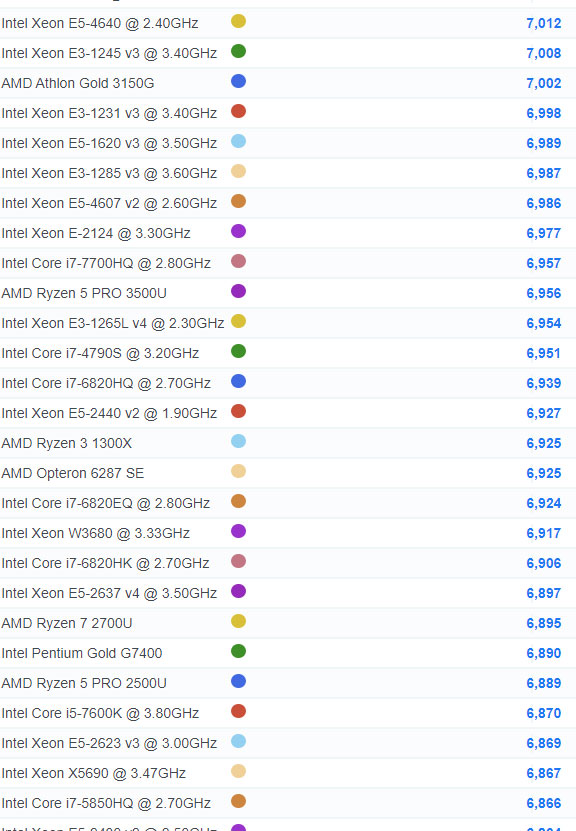Select AMD Opteron 6287 SE entry

[x=73, y=473]
